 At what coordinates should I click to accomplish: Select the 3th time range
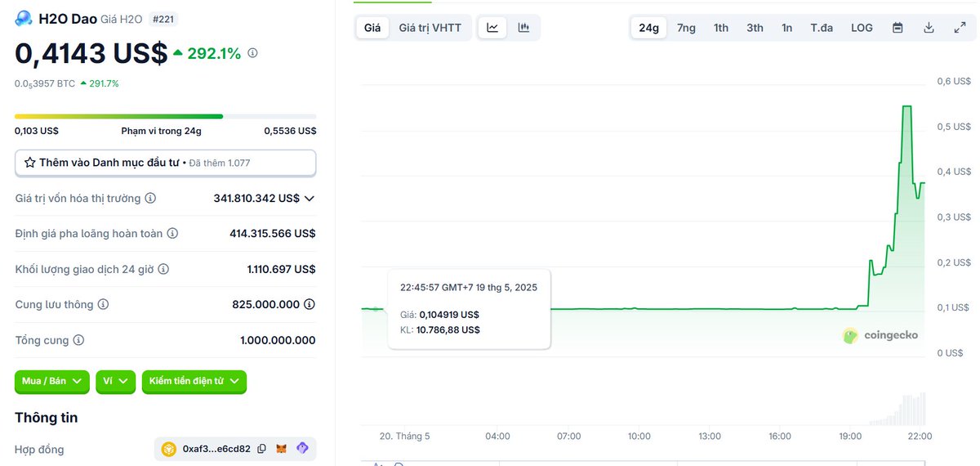pyautogui.click(x=755, y=28)
